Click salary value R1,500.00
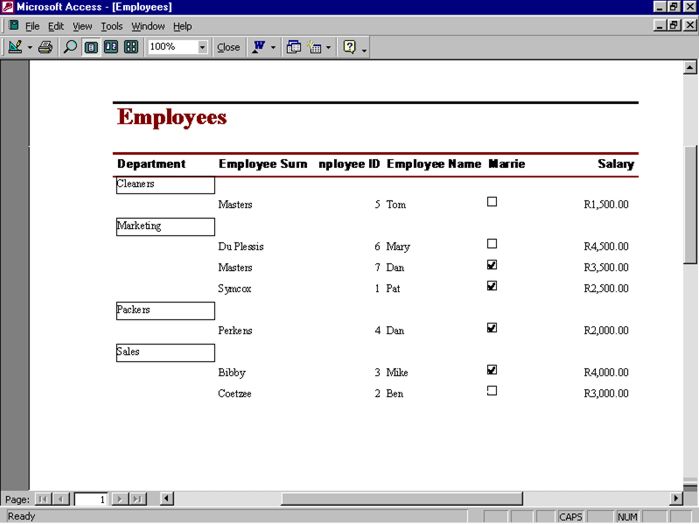The image size is (699, 524). point(606,204)
